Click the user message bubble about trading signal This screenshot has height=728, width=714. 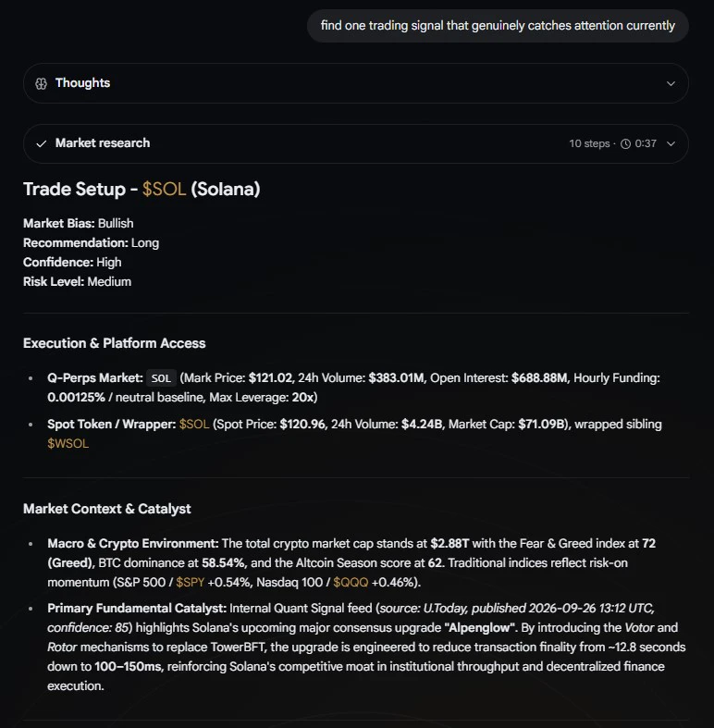[x=498, y=26]
